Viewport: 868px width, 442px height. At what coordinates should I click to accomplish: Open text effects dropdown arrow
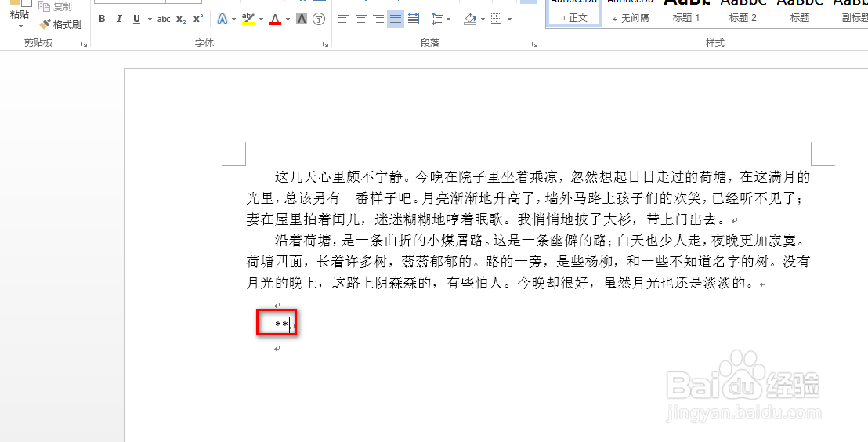tap(234, 20)
